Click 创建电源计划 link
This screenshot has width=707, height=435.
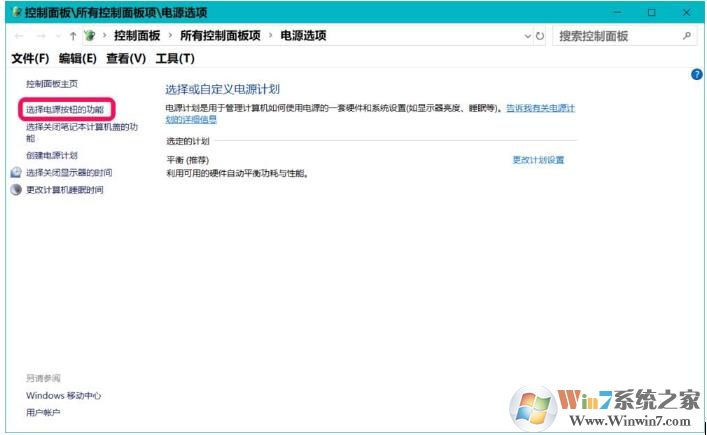(52, 156)
